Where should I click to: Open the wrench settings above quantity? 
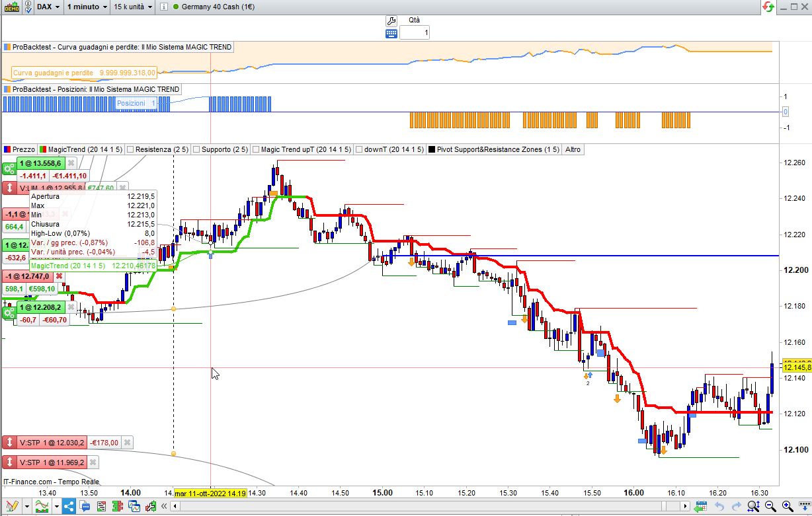pos(390,20)
